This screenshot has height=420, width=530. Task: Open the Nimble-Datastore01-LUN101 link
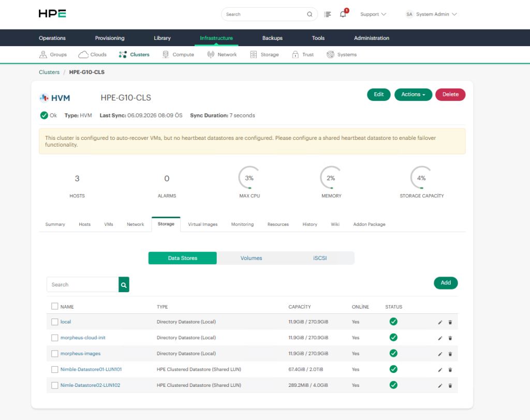pos(91,370)
